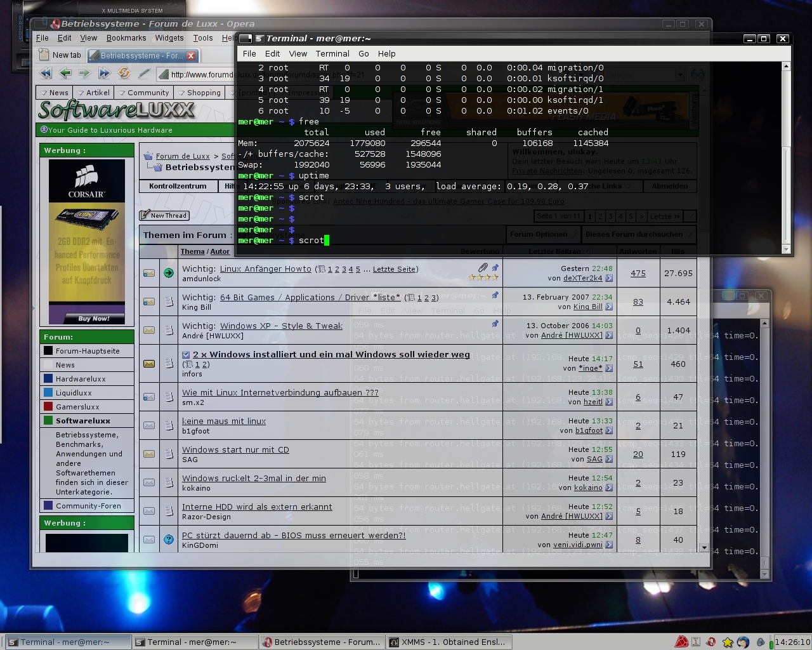Open thread 'Interne HDD wird als extern erkannt'

257,507
